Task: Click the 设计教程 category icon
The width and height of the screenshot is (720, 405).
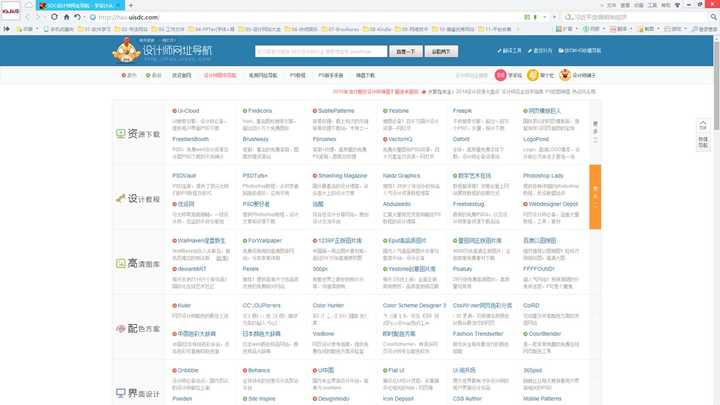Action: click(120, 198)
